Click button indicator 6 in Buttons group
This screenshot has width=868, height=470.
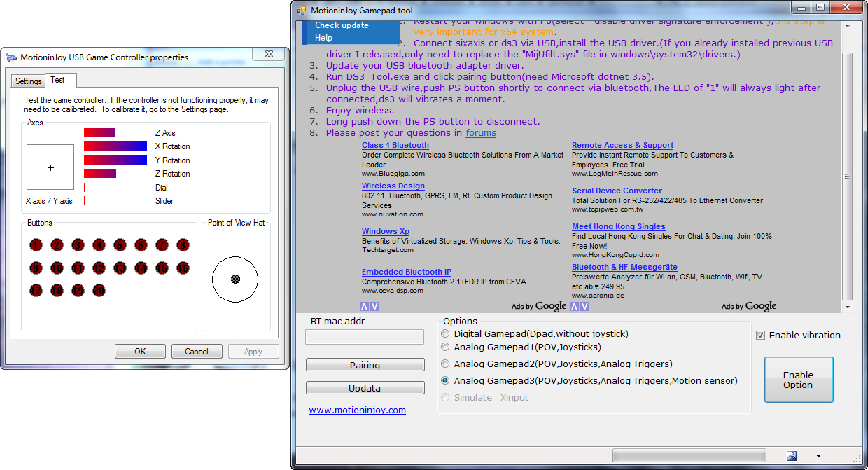pos(141,244)
